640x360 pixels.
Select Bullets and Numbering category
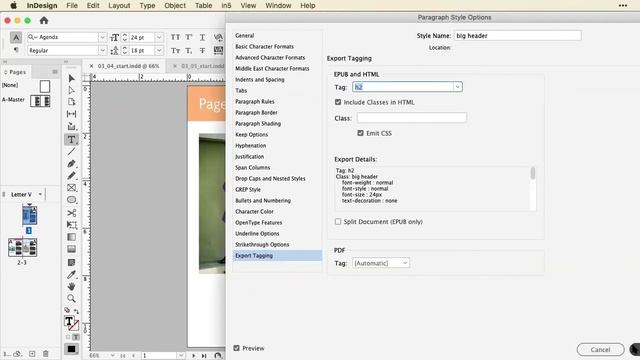click(x=263, y=201)
